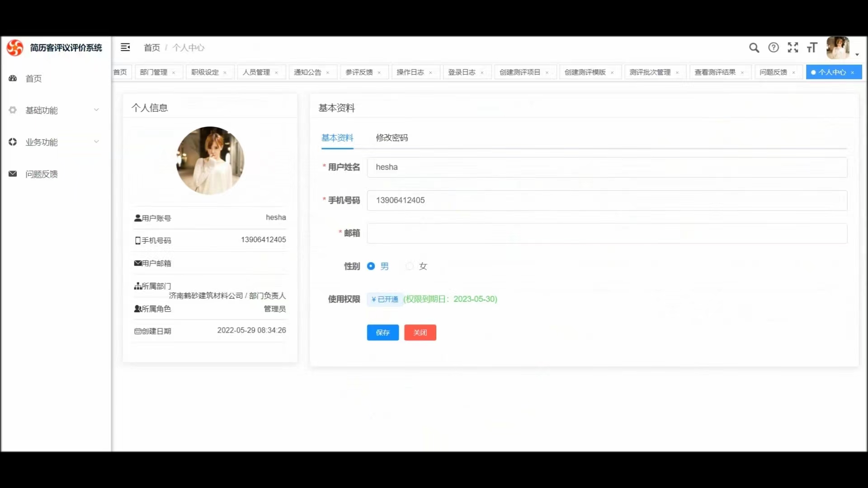The height and width of the screenshot is (488, 868).
Task: Click the 关闭 close button
Action: (420, 333)
